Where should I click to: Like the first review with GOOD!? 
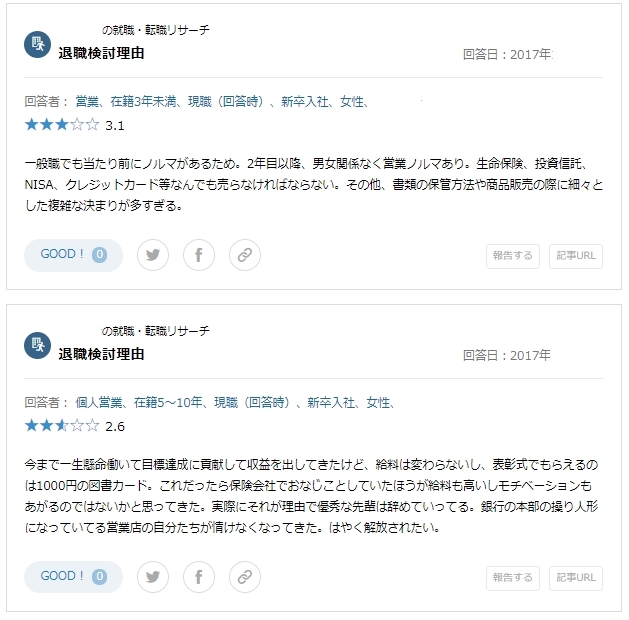73,255
